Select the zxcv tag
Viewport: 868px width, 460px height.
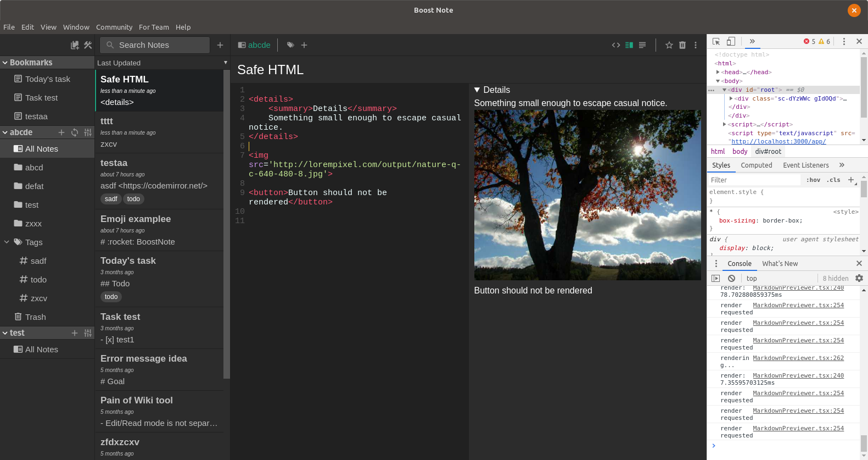(47, 298)
